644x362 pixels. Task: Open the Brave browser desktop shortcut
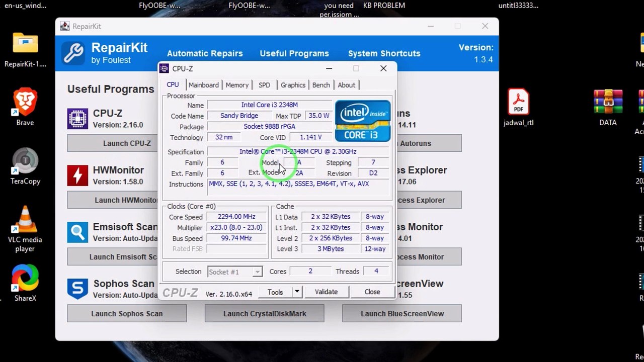(25, 107)
